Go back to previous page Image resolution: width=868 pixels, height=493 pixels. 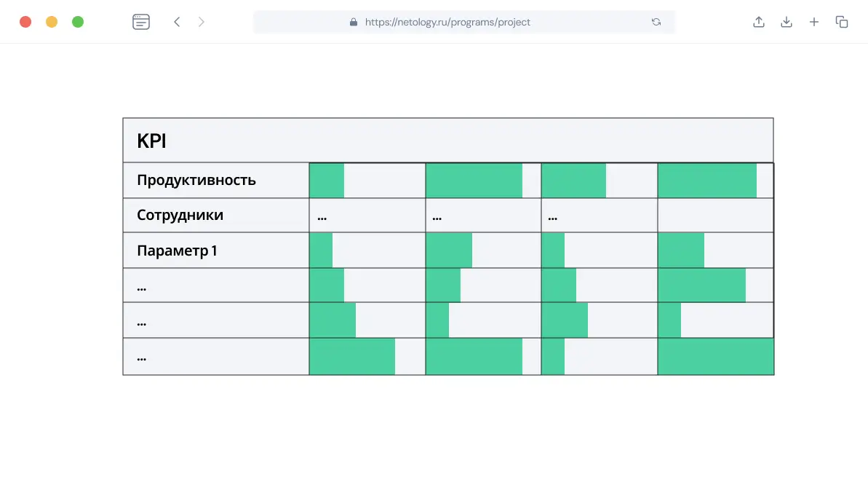click(x=177, y=22)
